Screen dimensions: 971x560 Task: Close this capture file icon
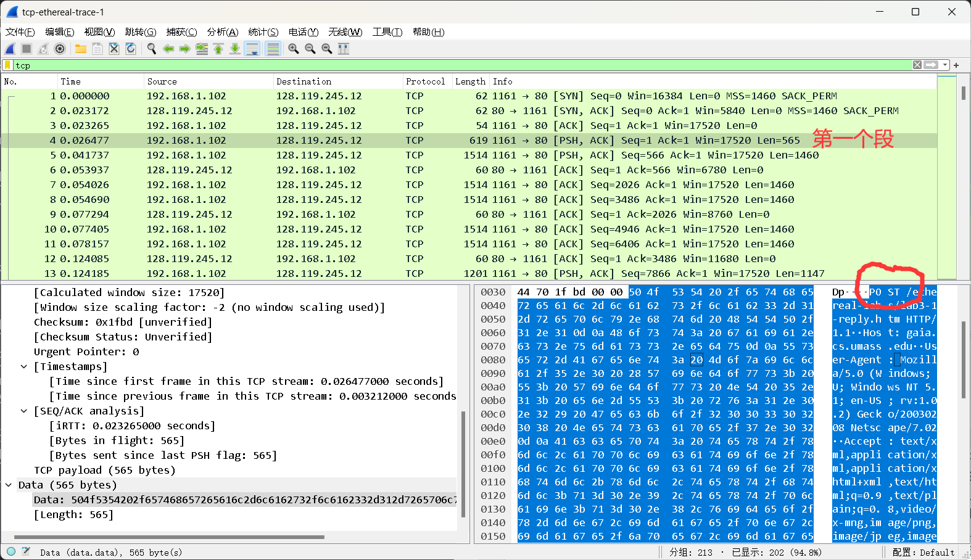(114, 49)
